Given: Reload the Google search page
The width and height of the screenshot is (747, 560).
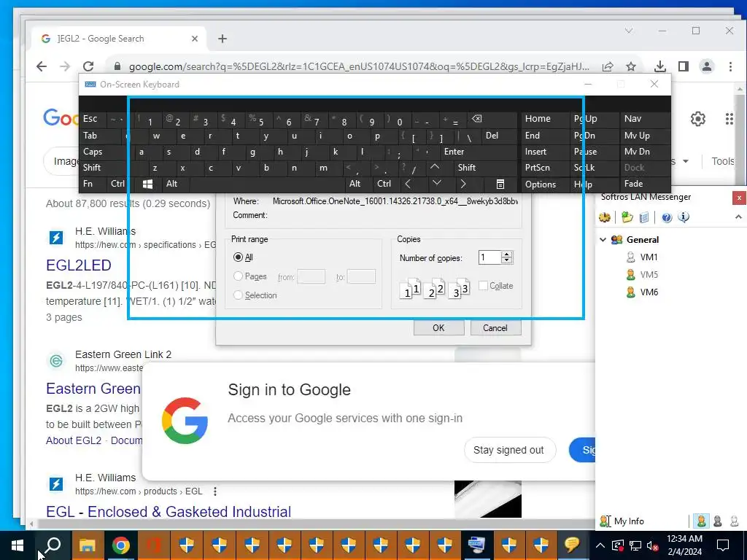Looking at the screenshot, I should 88,66.
